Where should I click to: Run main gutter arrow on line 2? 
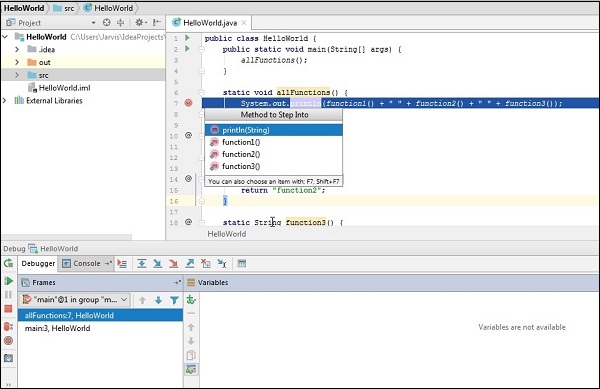tap(188, 49)
